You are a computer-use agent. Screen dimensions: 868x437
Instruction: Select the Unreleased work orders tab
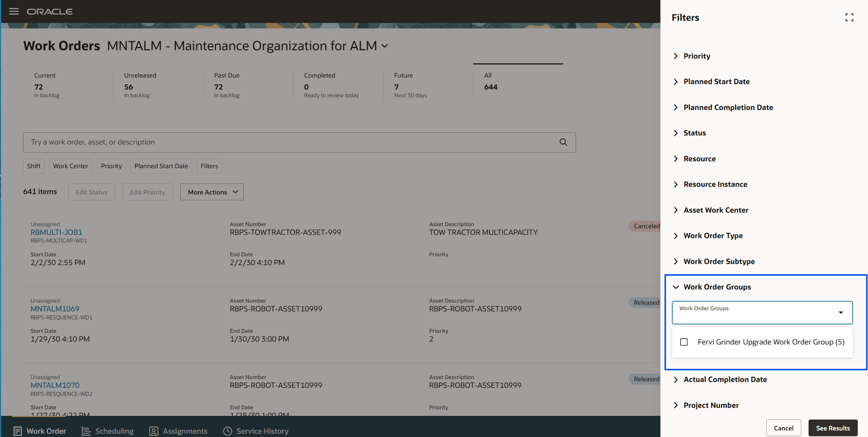tap(140, 85)
